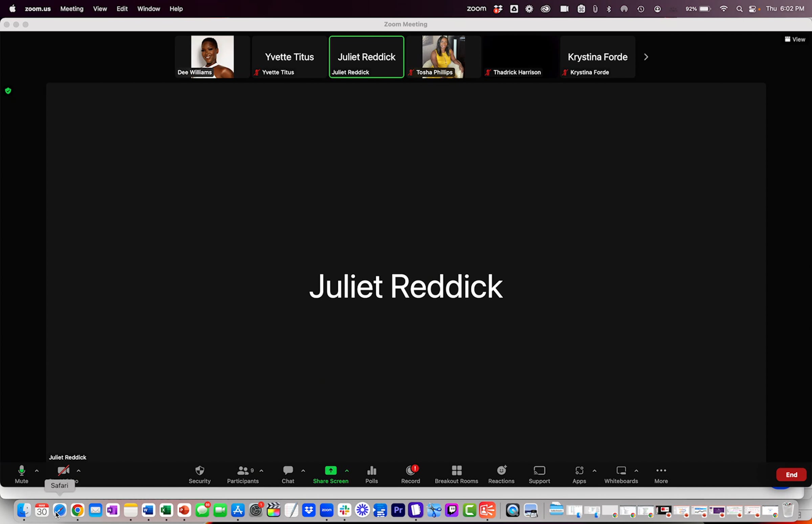Open the Meeting menu in menu bar

pyautogui.click(x=72, y=9)
